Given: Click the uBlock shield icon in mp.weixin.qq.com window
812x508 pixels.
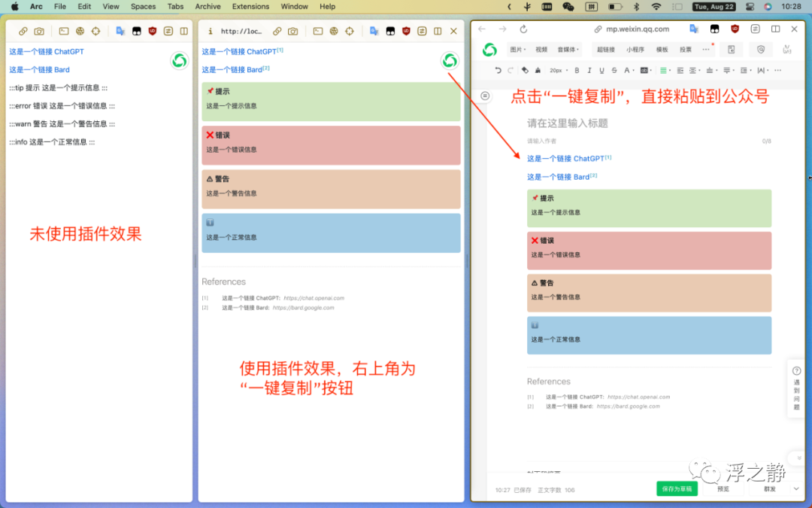Looking at the screenshot, I should 735,29.
